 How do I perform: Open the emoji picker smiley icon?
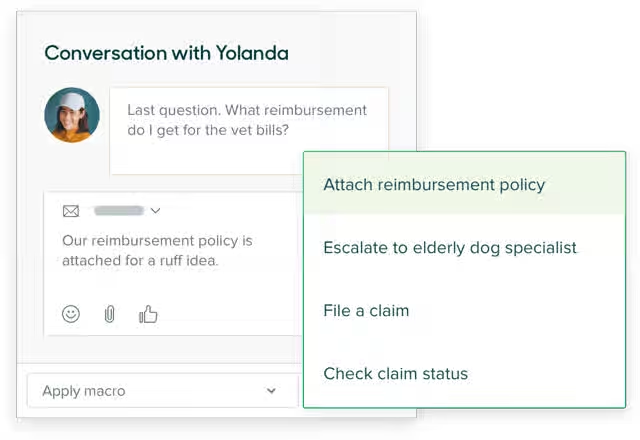pos(71,314)
